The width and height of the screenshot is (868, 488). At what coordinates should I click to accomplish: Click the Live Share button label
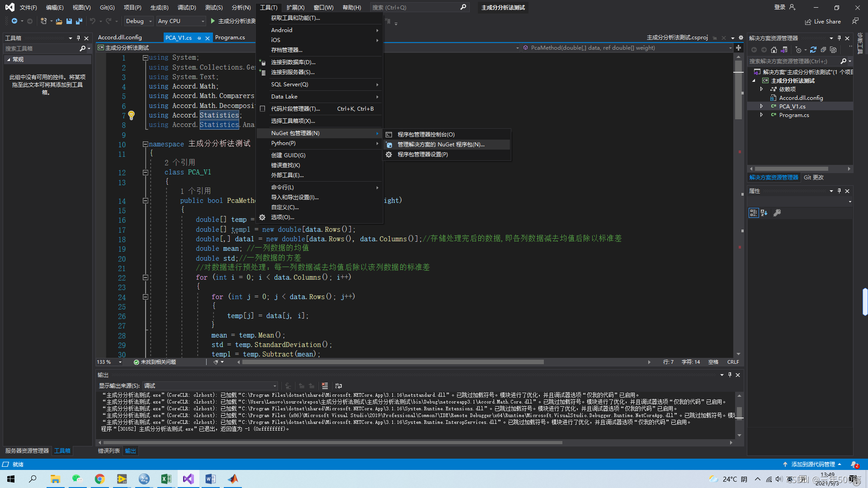827,22
